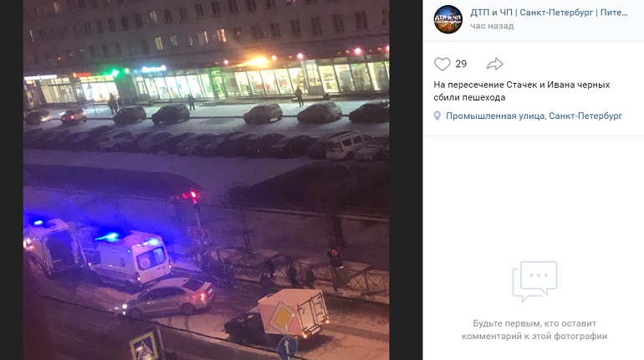Click the empty comments speech-bubble icon

point(534,281)
